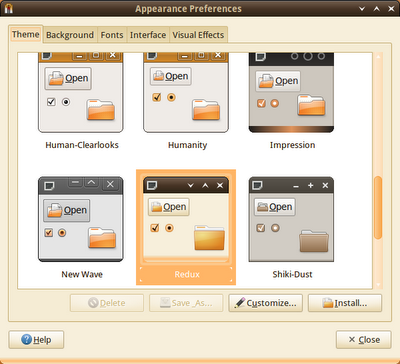Click the folder icon in Human-Clearlooks preview
The width and height of the screenshot is (400, 364).
(101, 109)
